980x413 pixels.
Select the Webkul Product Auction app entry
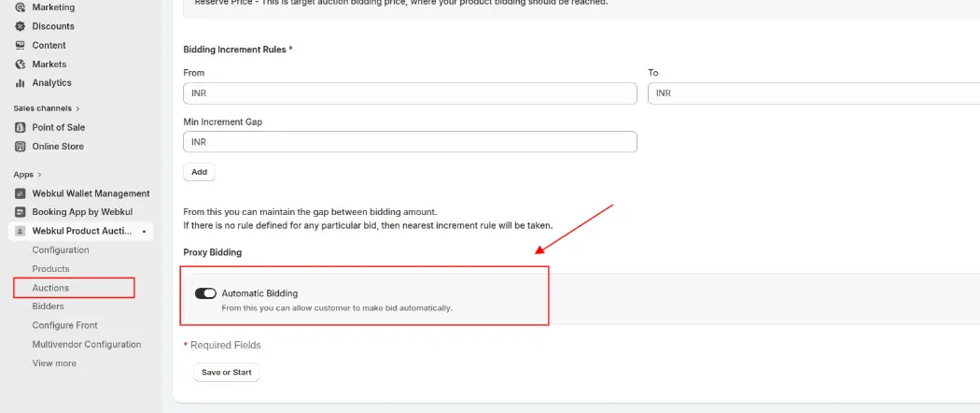coord(80,231)
